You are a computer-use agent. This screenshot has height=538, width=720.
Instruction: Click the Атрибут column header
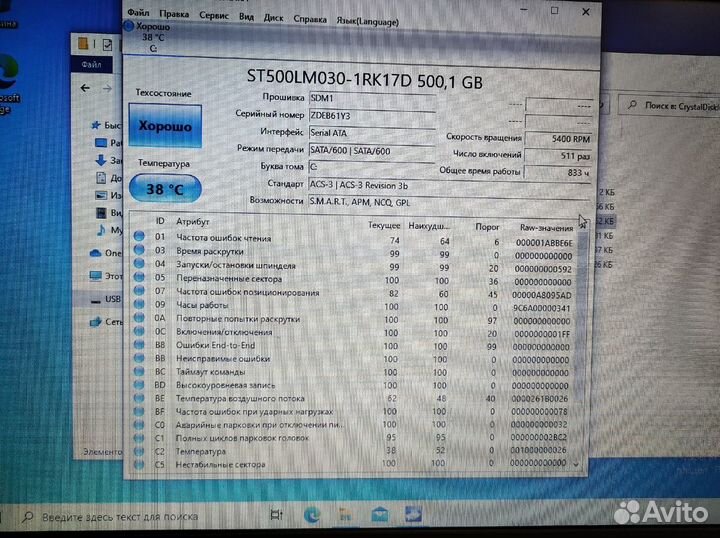193,221
